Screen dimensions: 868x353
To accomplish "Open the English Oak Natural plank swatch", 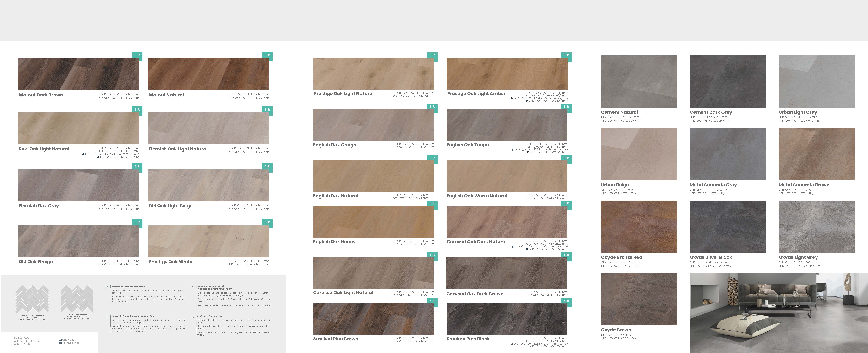I will 373,176.
